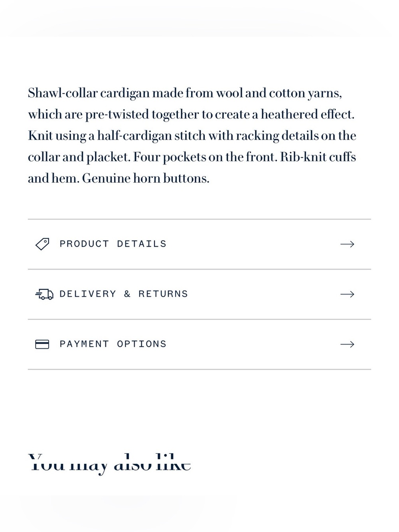Select the PAYMENT OPTIONS label text
This screenshot has width=399, height=532.
coord(113,344)
